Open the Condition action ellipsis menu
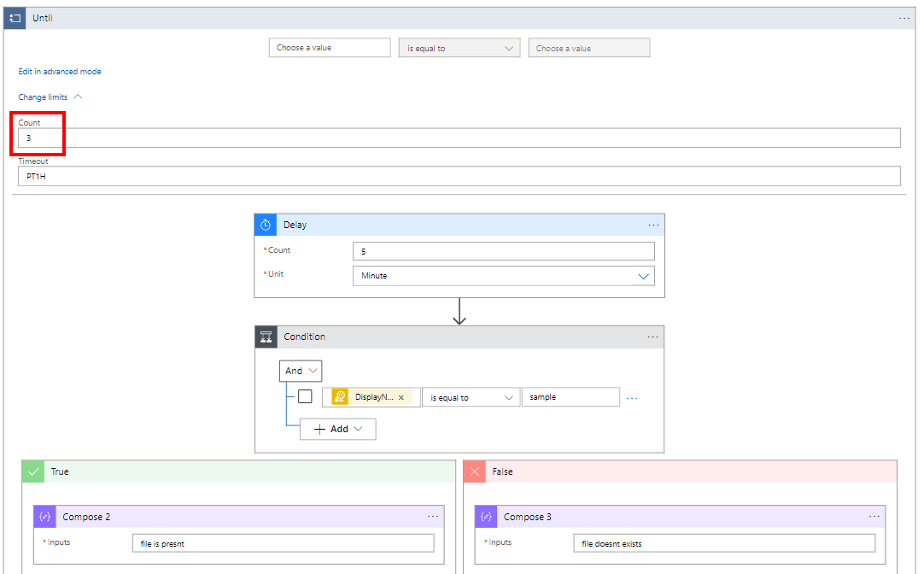This screenshot has height=574, width=924. click(x=653, y=337)
